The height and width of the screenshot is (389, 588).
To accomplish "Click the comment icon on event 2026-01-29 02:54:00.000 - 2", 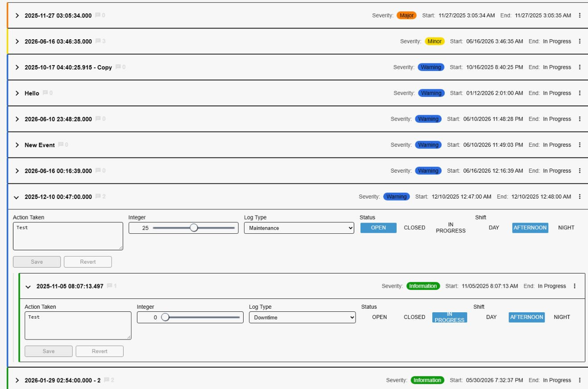I will pos(106,381).
